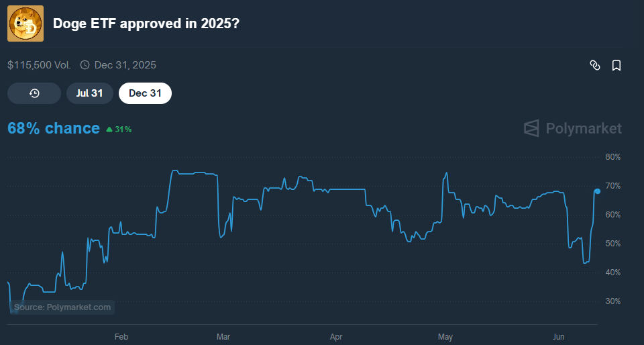Image resolution: width=644 pixels, height=345 pixels.
Task: Click the market title 'Doge ETF approved in 2025?'
Action: pos(146,23)
